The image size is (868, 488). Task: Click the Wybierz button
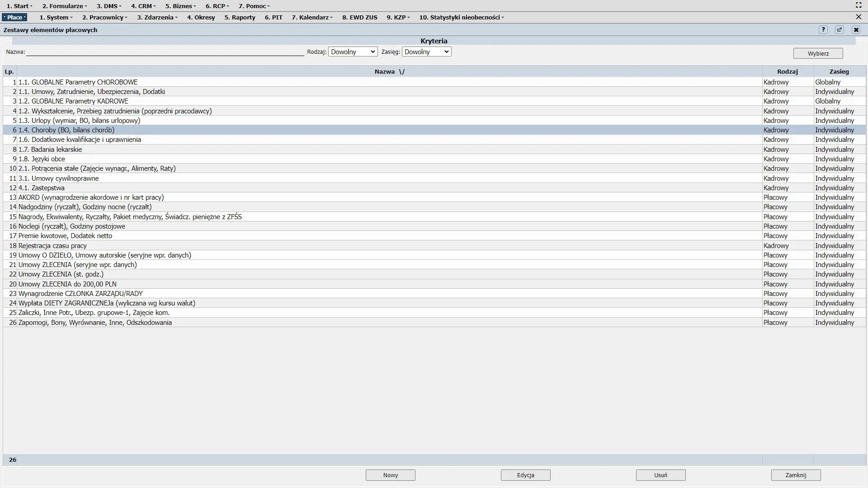(x=818, y=53)
